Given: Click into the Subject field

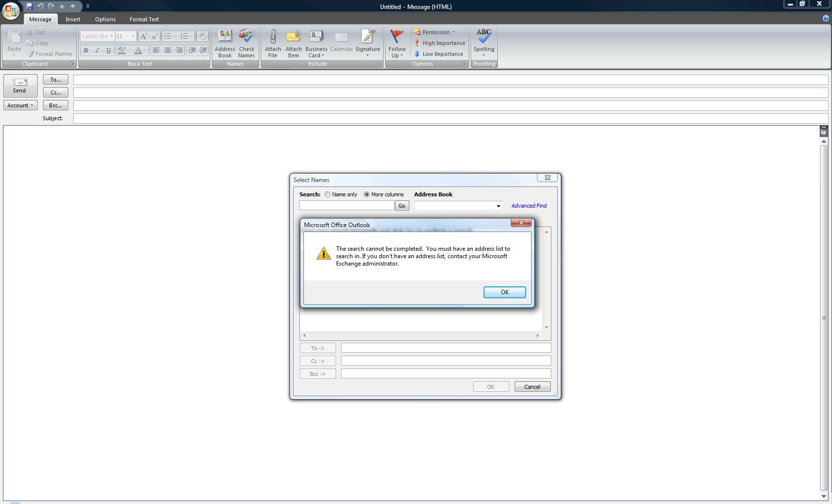Looking at the screenshot, I should pos(450,118).
